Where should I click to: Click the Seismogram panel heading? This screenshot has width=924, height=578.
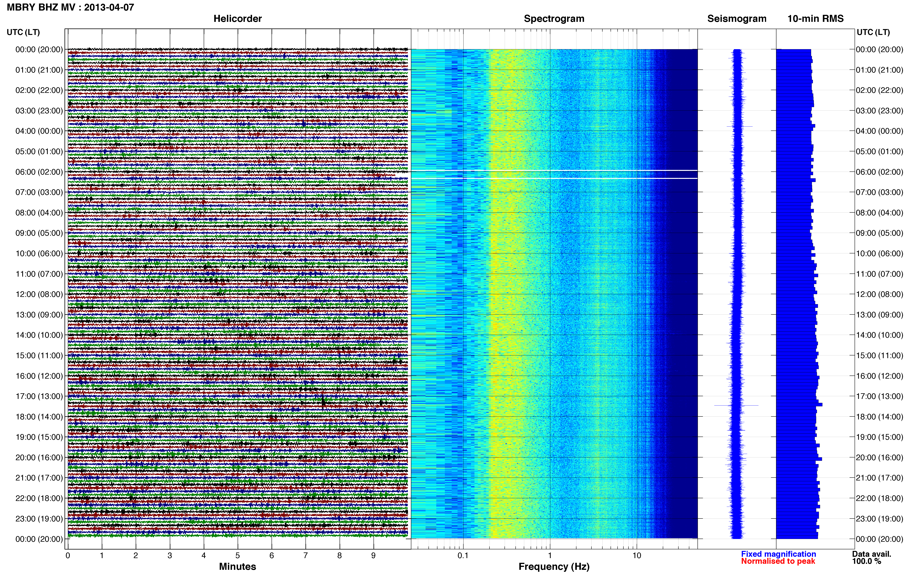(737, 19)
